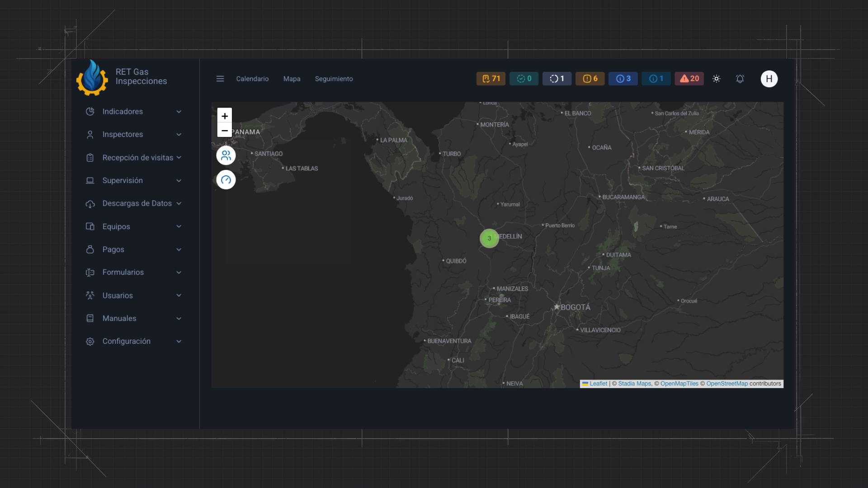Click the dark blue info badge showing 1
Image resolution: width=868 pixels, height=488 pixels.
click(656, 79)
